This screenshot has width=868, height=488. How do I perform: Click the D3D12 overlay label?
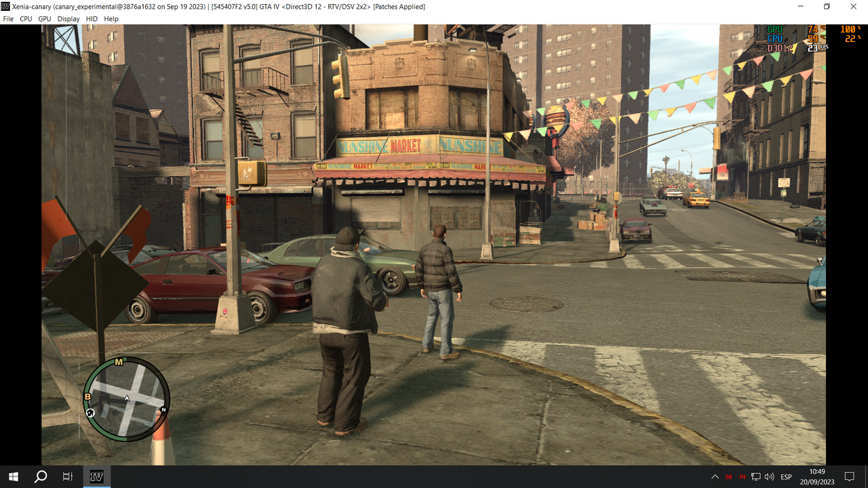780,49
